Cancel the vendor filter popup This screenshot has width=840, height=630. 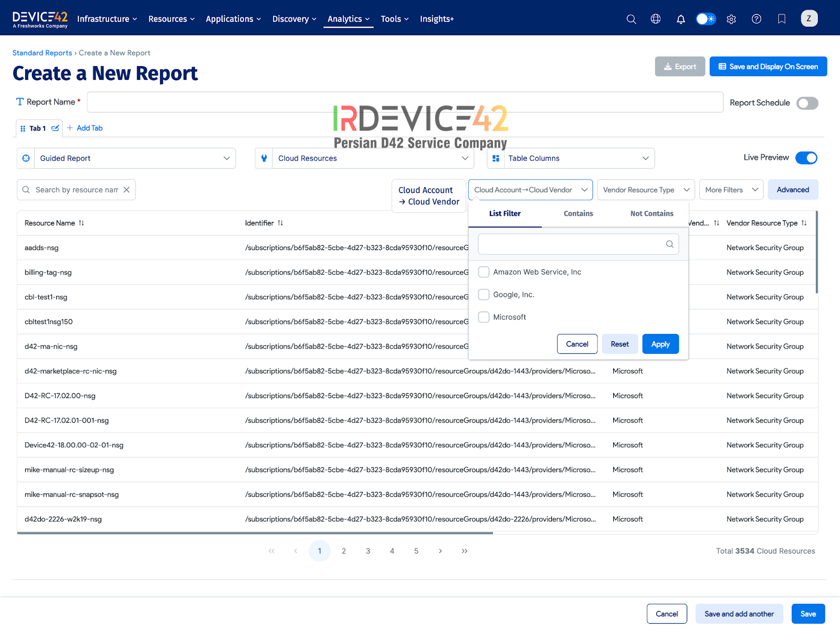(577, 344)
